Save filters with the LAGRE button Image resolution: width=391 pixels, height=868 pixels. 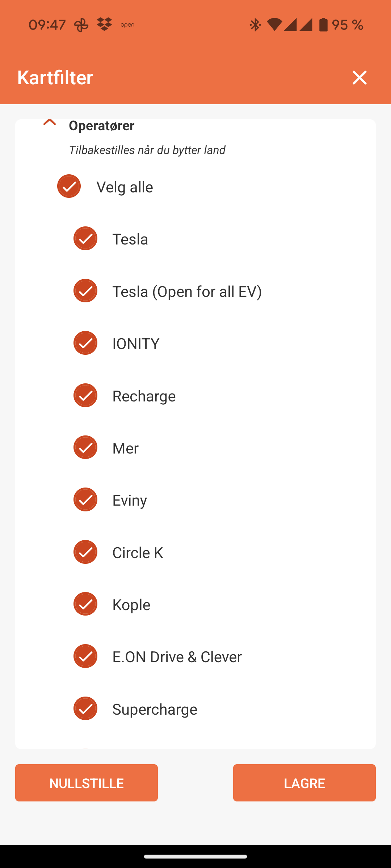(x=304, y=783)
